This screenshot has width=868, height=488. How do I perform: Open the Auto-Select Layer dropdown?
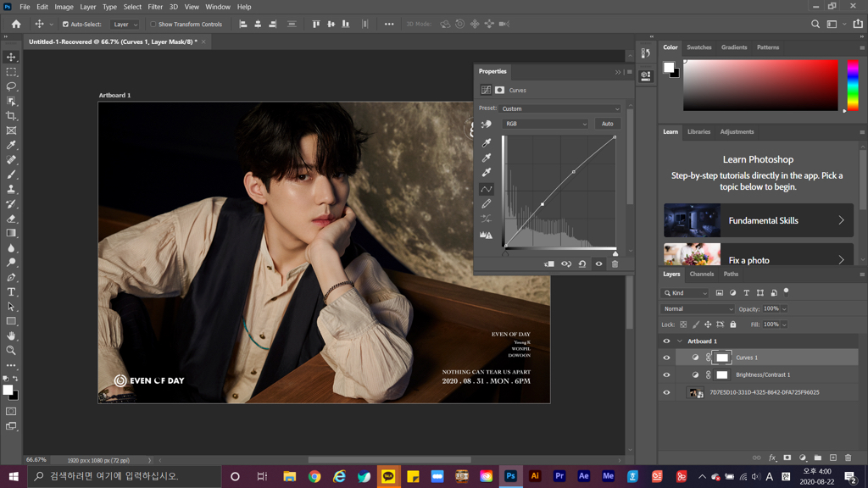click(x=125, y=25)
